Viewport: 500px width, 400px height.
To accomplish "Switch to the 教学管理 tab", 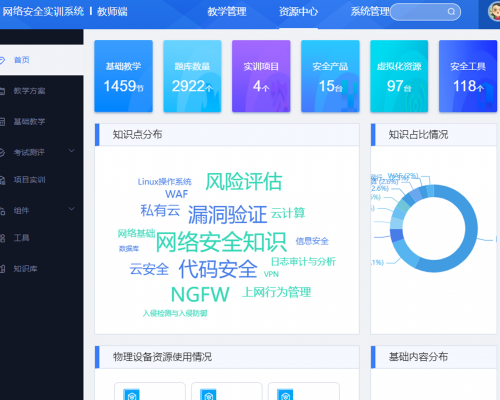I will tap(227, 12).
